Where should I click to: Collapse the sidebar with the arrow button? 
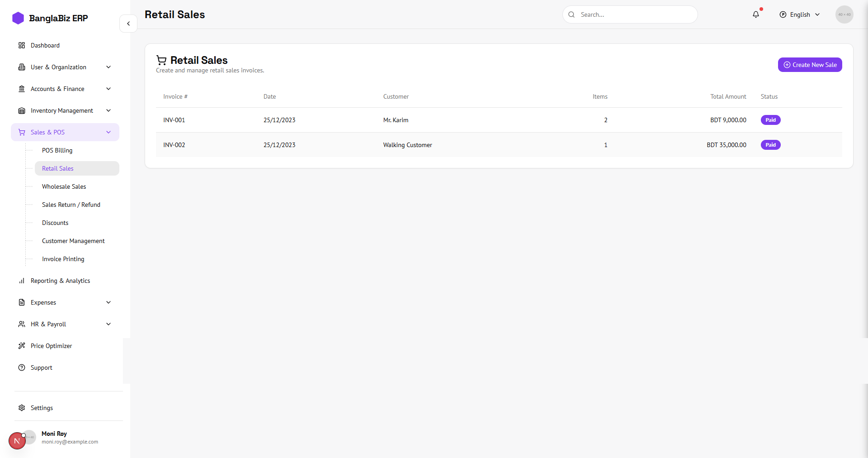[128, 24]
